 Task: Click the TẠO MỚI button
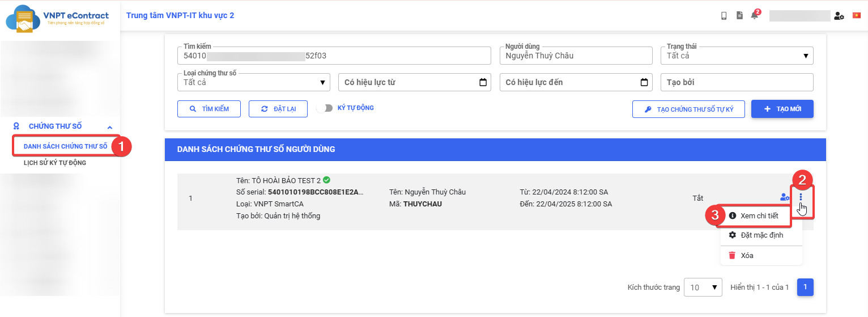pos(782,109)
